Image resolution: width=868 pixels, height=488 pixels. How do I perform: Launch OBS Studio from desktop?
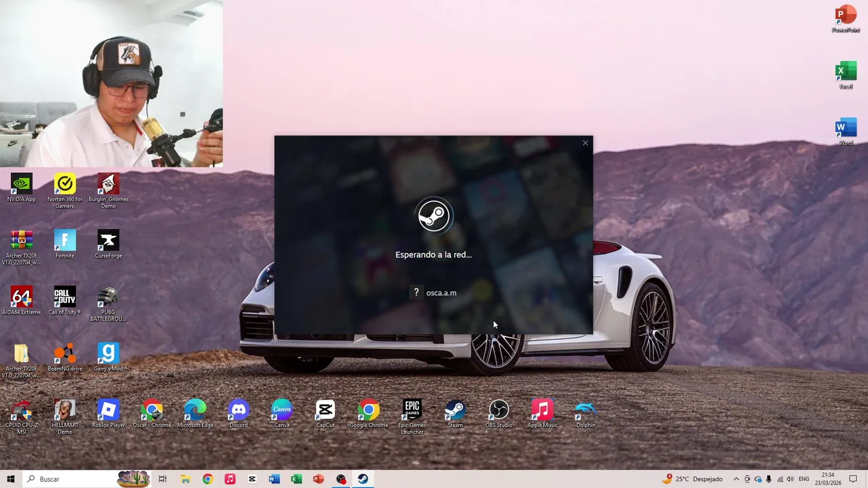[x=499, y=413]
